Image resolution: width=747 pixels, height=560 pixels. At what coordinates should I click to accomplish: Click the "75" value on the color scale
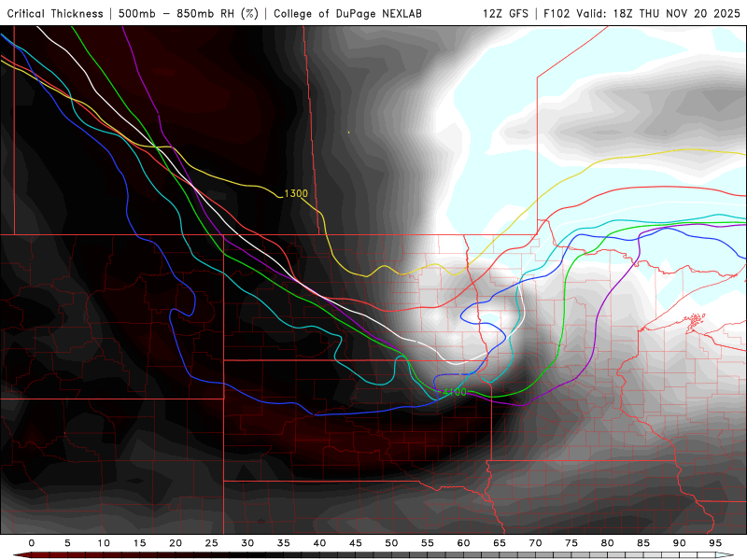coord(571,543)
